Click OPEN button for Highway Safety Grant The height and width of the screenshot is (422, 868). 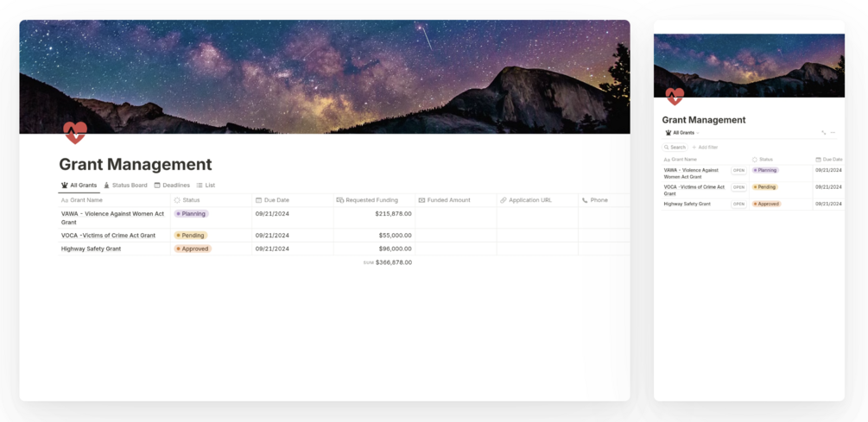click(x=739, y=204)
